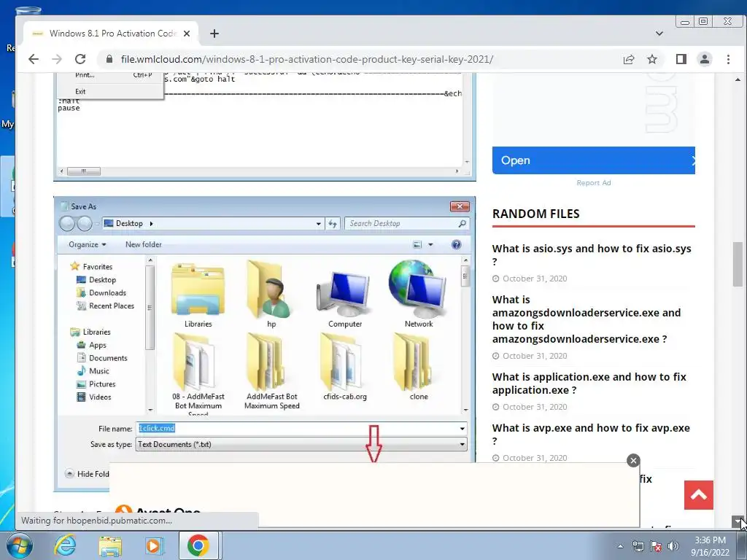
Task: Close the Windows 8.1 Pro Activation tab
Action: pos(187,34)
